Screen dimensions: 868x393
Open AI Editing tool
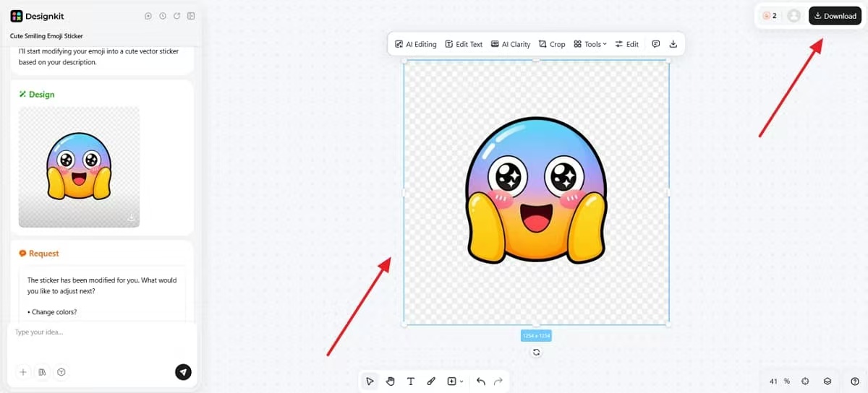(x=416, y=44)
